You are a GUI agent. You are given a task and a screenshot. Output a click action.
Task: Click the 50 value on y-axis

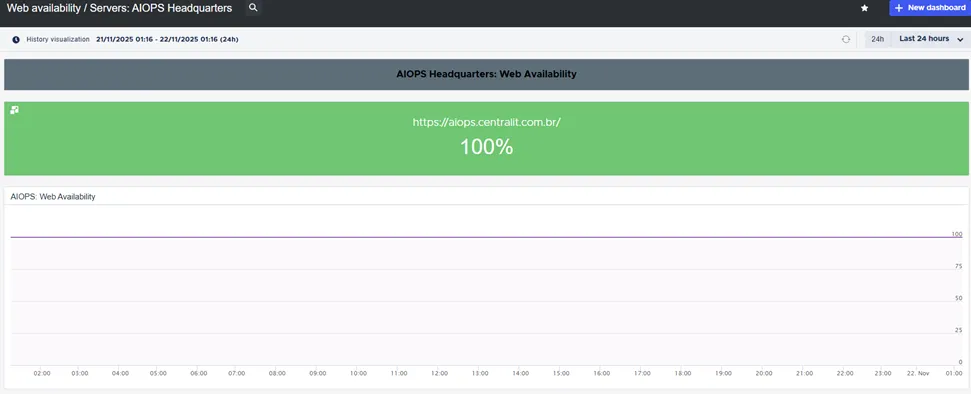959,299
